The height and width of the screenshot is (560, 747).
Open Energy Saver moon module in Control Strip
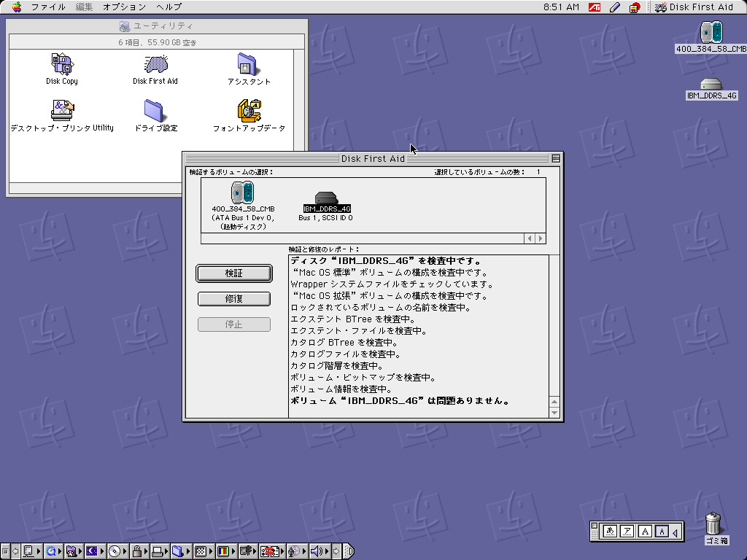pyautogui.click(x=95, y=551)
